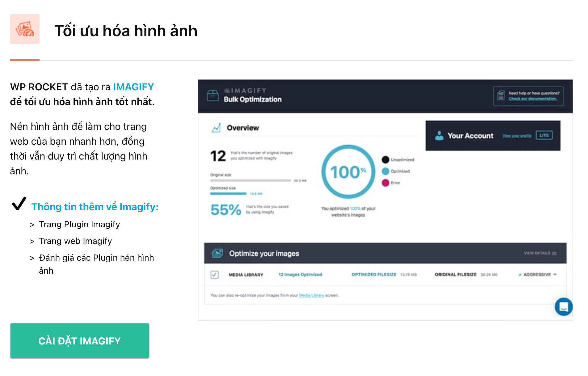Click the orange photo icon beside page title

click(25, 30)
